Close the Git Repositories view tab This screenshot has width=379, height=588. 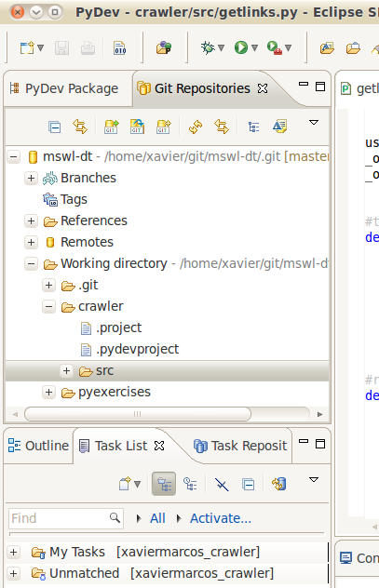tap(263, 88)
